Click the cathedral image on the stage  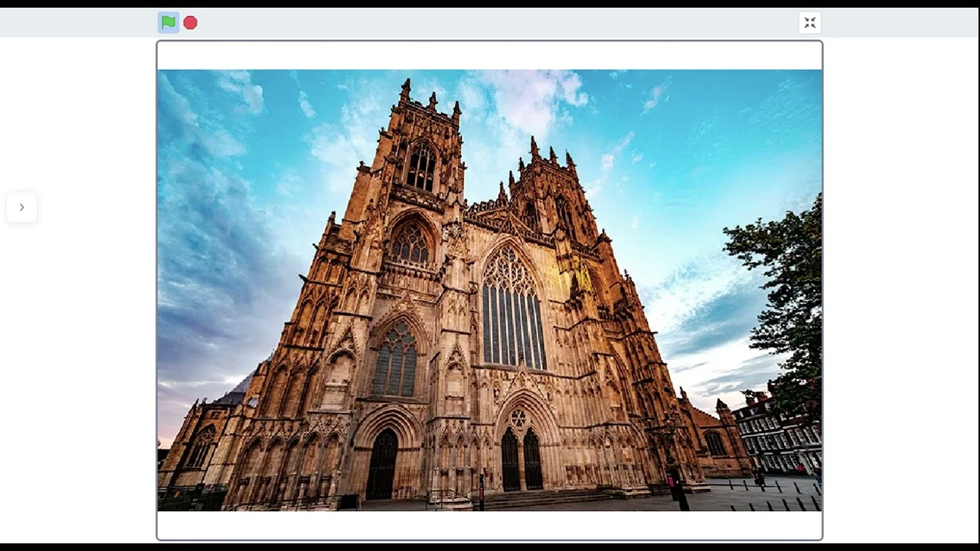click(x=490, y=290)
